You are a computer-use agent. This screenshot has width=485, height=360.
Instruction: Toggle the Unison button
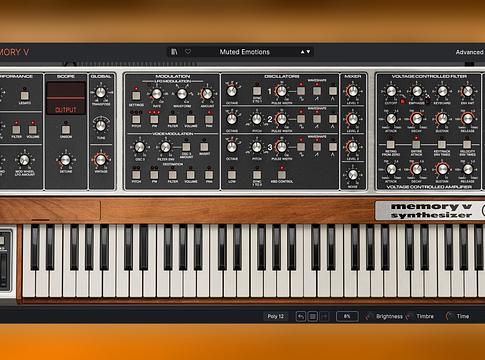click(66, 130)
